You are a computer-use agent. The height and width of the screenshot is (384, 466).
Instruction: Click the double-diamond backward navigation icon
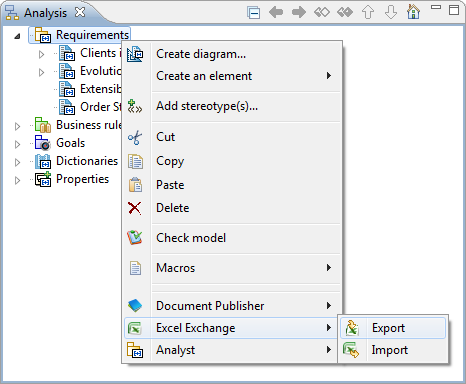(322, 13)
